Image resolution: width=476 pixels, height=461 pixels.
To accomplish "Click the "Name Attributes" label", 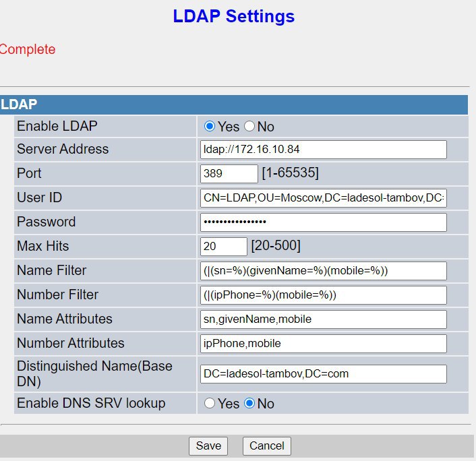I will pyautogui.click(x=65, y=319).
